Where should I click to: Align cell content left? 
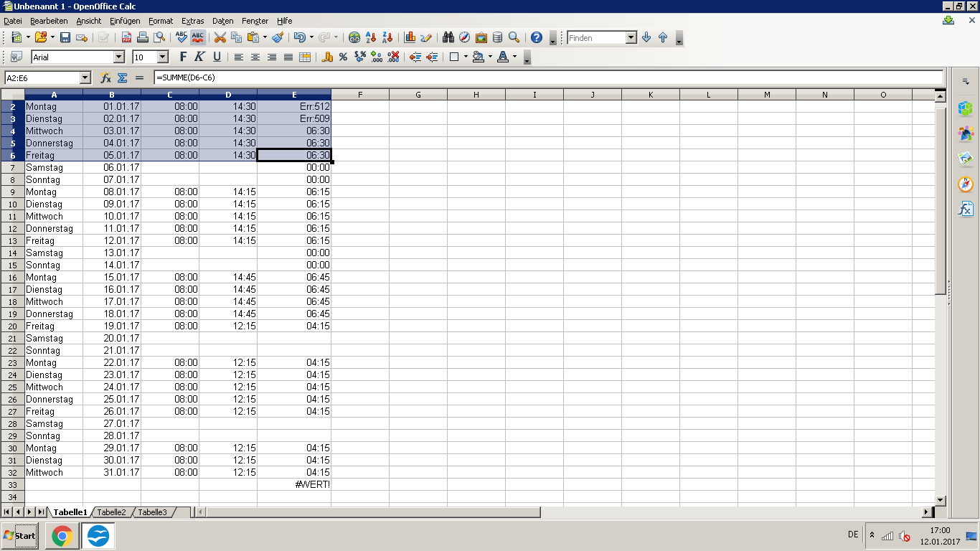(239, 57)
